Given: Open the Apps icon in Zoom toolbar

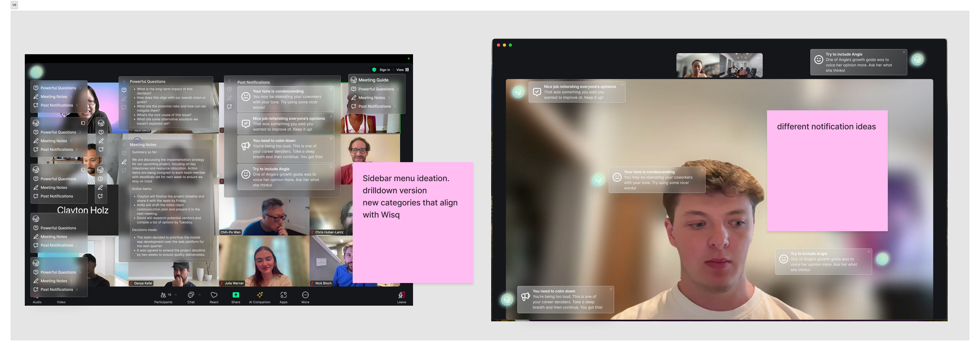Looking at the screenshot, I should coord(283,295).
